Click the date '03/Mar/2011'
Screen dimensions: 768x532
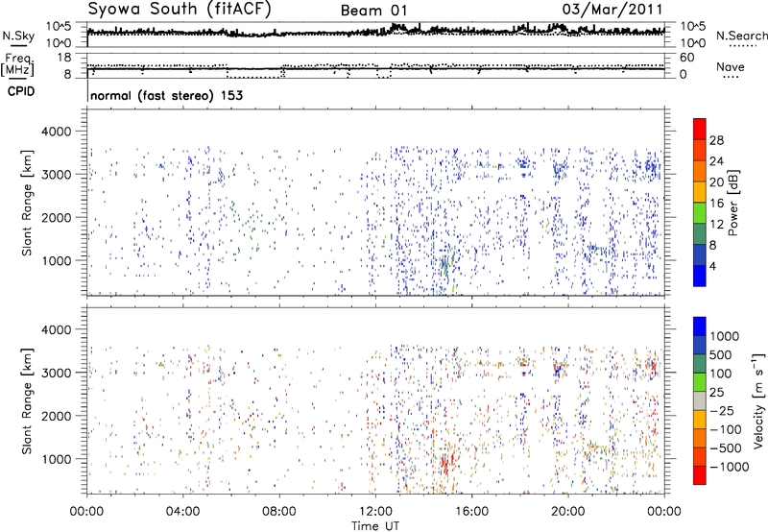tap(612, 10)
